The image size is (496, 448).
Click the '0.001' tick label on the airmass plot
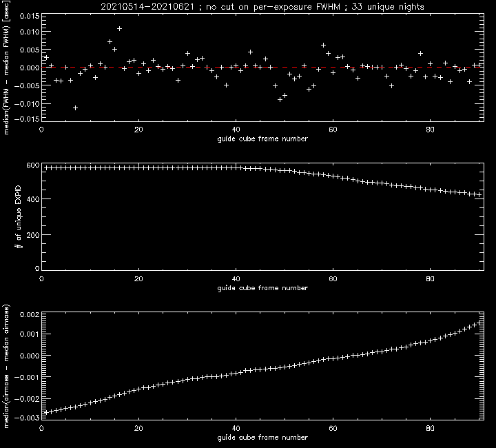[x=30, y=334]
